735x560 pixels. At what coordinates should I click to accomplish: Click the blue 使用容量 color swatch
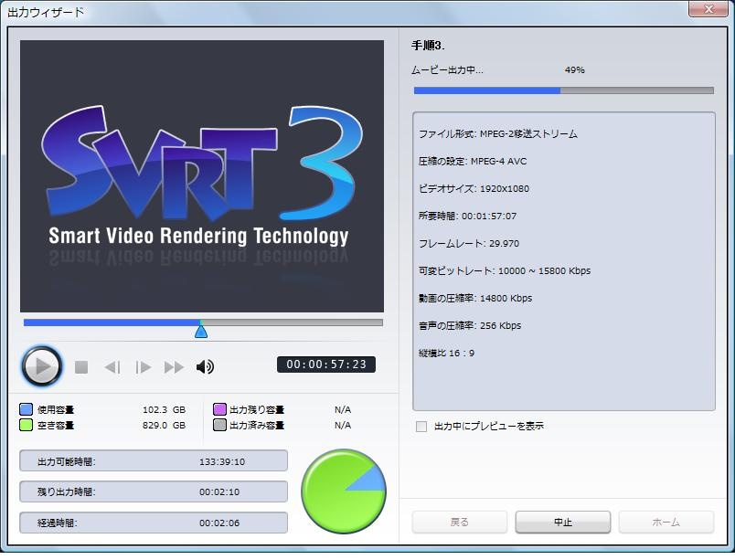pyautogui.click(x=26, y=409)
